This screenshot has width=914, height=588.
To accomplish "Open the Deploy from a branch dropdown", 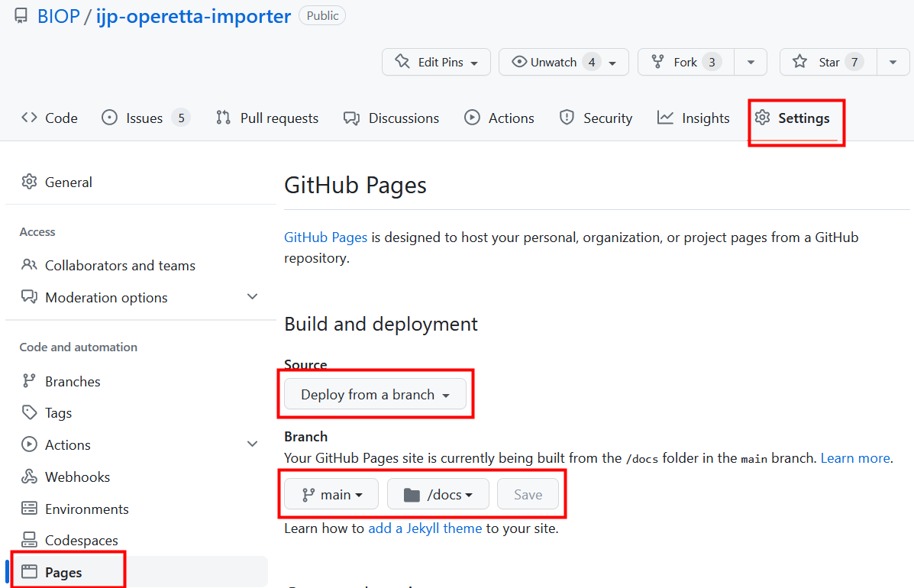I will [376, 395].
